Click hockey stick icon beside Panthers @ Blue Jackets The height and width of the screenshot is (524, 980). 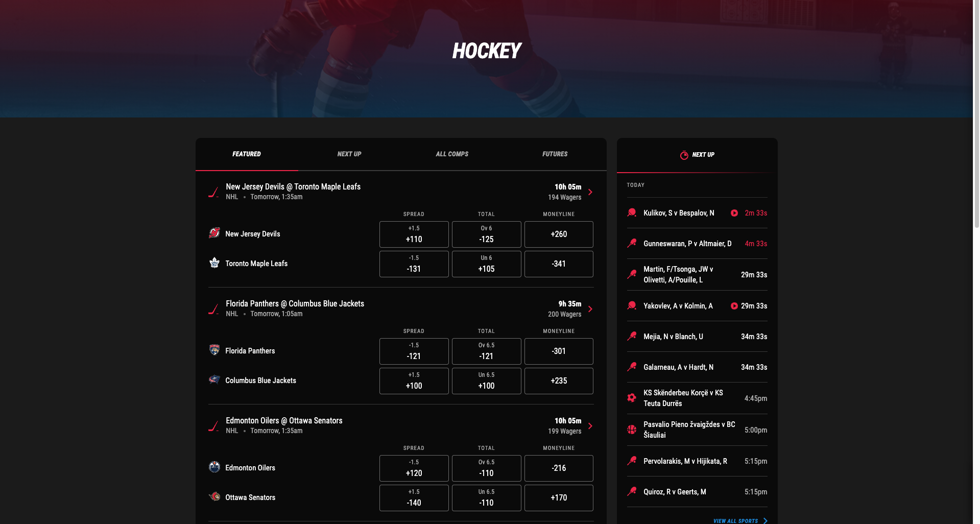[x=213, y=309]
